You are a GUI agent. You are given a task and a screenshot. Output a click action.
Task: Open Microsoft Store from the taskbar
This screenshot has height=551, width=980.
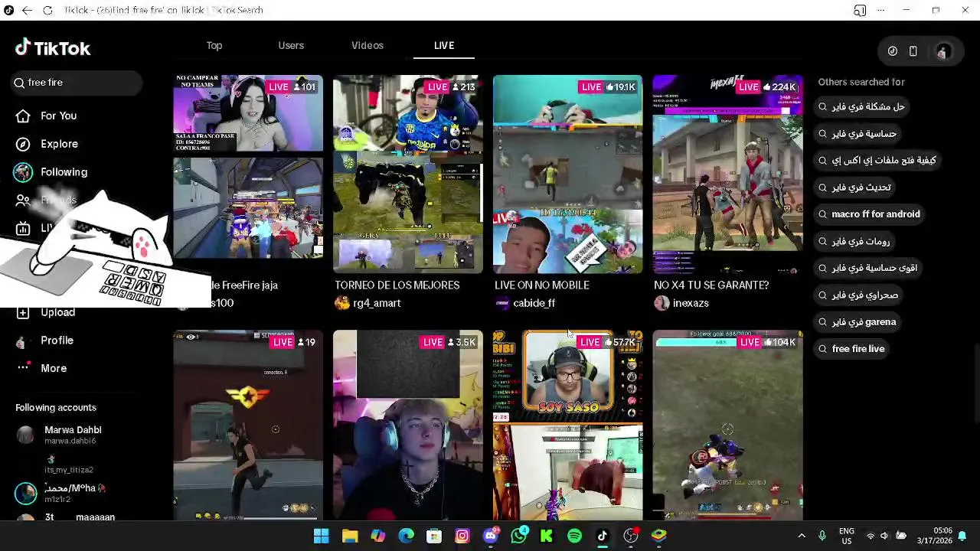[434, 536]
